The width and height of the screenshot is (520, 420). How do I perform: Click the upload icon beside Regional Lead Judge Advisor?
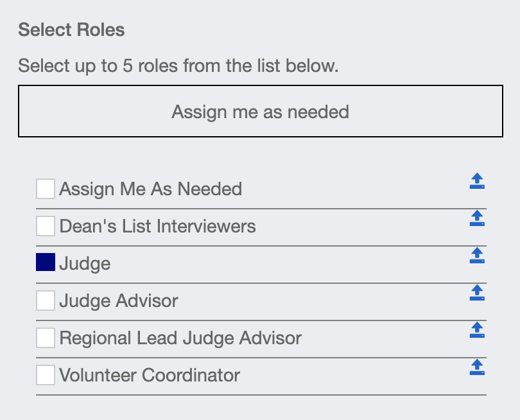[477, 330]
